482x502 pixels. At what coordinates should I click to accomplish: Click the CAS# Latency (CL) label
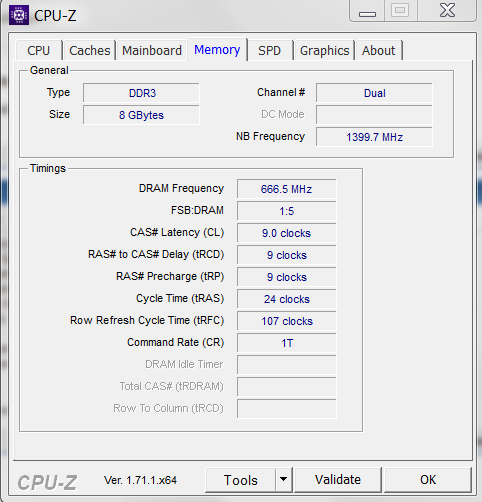(x=177, y=232)
